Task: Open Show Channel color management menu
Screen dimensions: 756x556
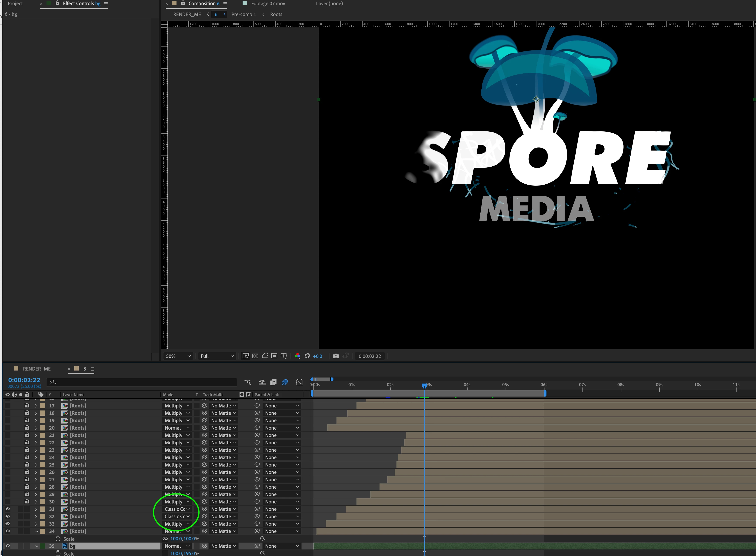Action: pyautogui.click(x=298, y=356)
